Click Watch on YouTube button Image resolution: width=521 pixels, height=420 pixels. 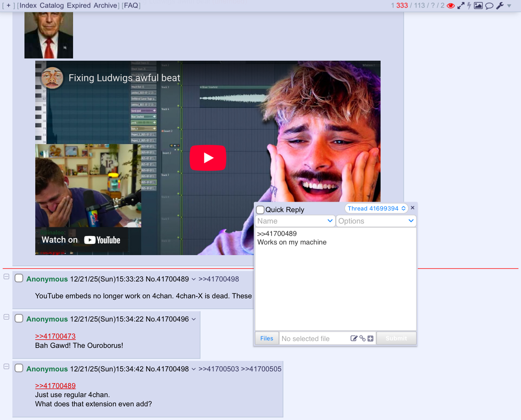point(81,240)
